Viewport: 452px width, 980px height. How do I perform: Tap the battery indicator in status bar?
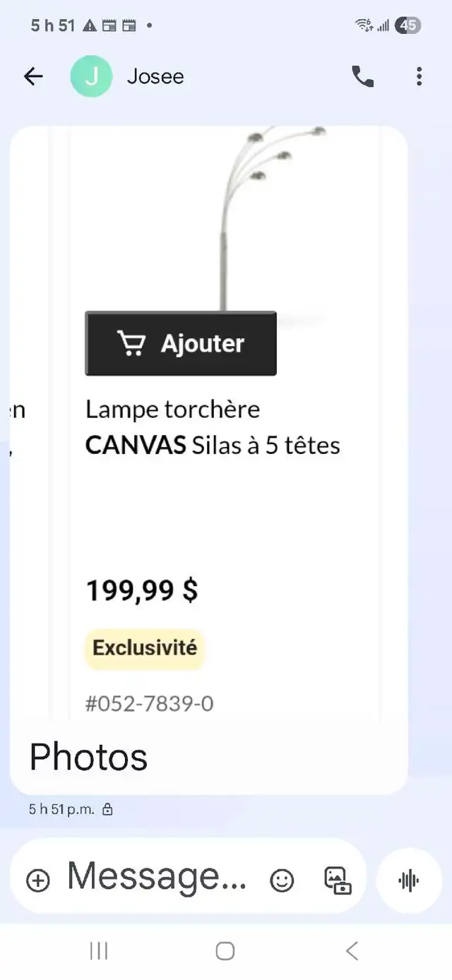(408, 26)
